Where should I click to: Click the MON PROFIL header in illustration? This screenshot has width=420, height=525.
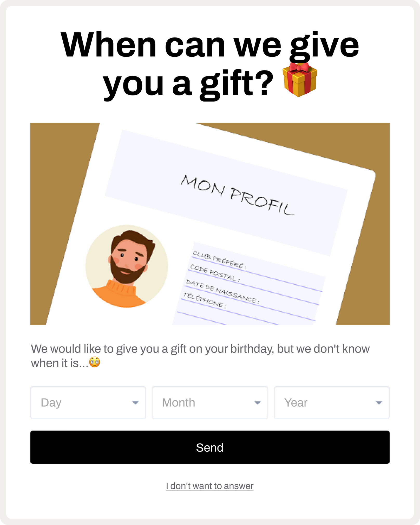237,195
